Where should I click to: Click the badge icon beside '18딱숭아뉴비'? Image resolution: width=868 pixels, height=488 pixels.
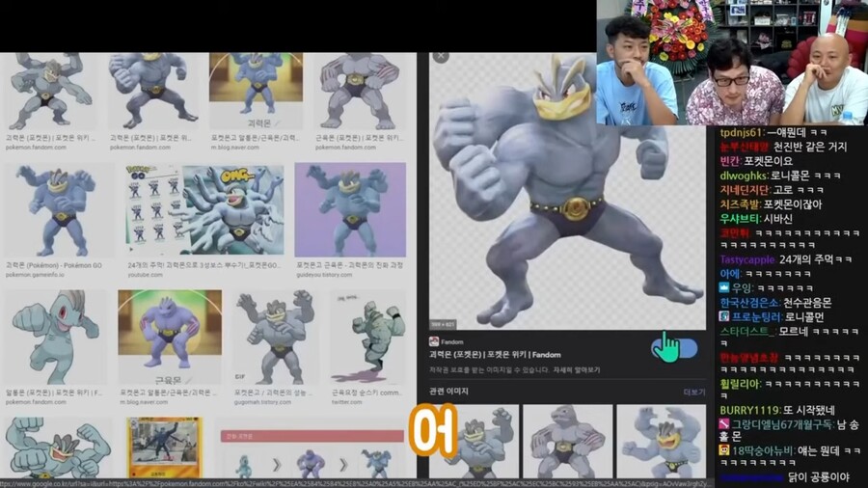[x=724, y=450]
